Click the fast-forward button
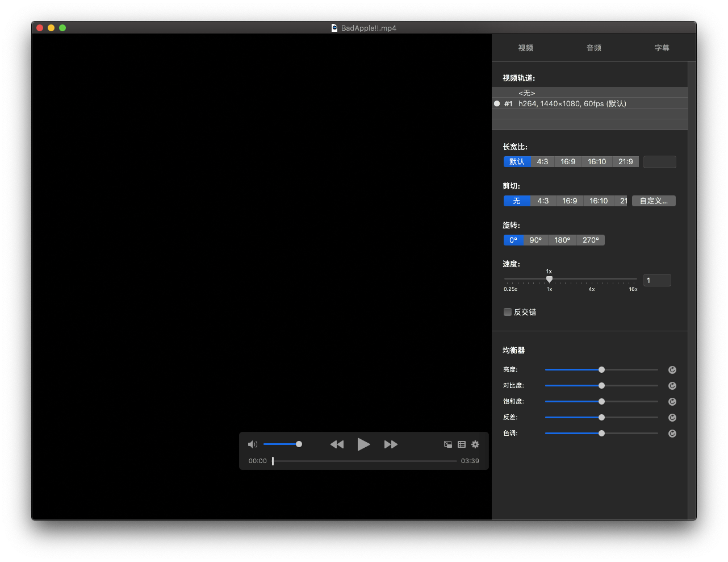728x562 pixels. [x=391, y=444]
